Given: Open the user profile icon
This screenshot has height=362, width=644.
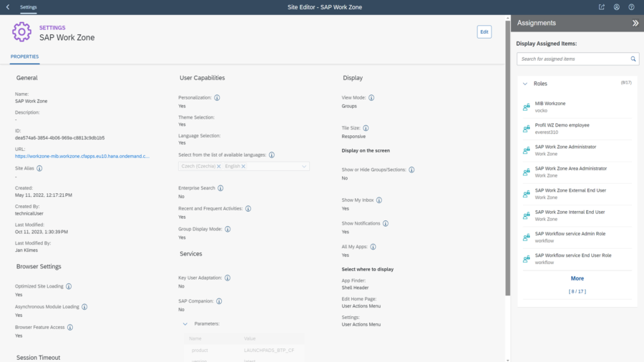Looking at the screenshot, I should pos(616,7).
